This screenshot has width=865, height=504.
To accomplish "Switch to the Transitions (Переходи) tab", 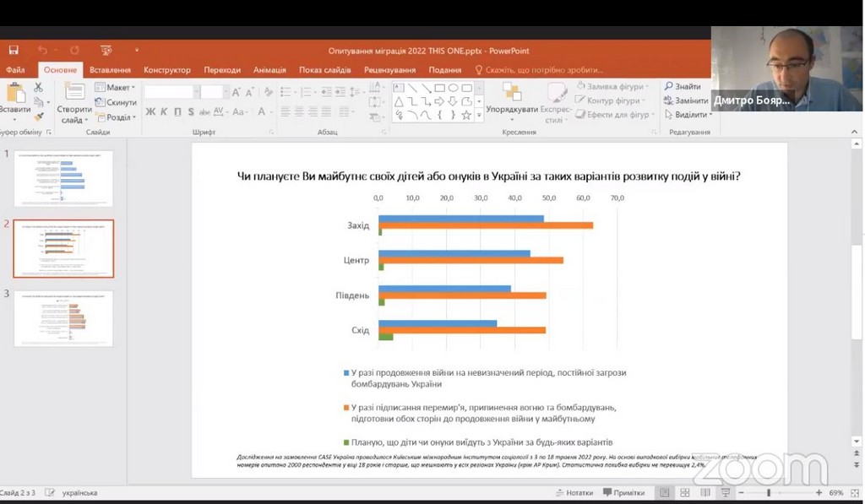I will 221,70.
